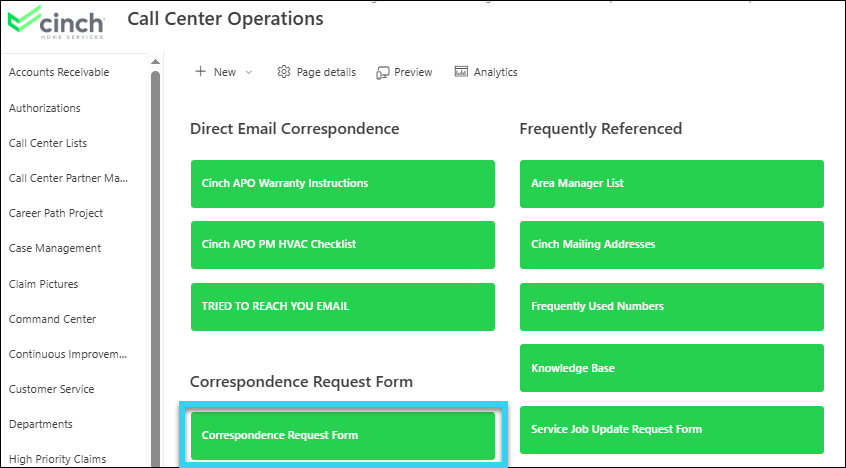Click the Page details gear icon
Image resolution: width=846 pixels, height=468 pixels.
coord(284,72)
